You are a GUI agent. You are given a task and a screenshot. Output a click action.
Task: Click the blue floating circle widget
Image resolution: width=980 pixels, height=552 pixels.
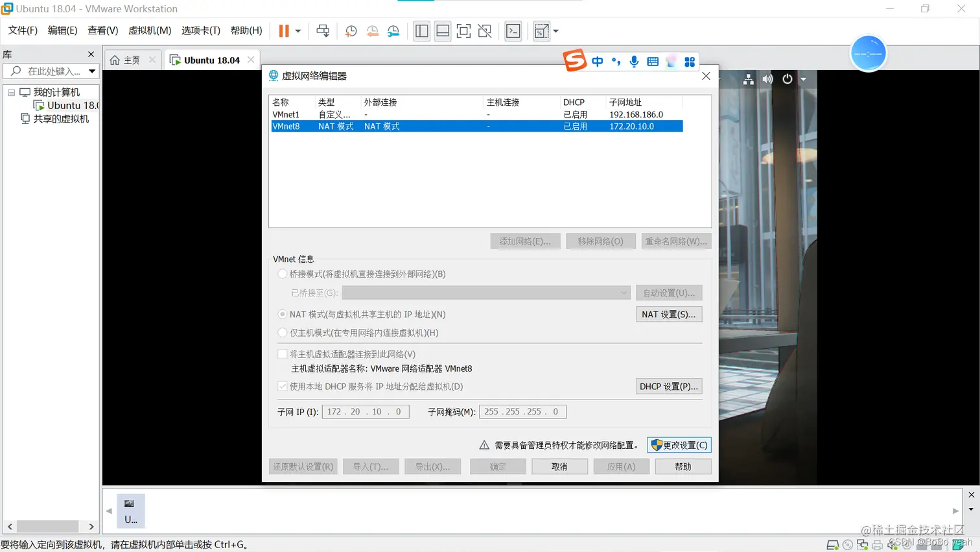coord(868,53)
